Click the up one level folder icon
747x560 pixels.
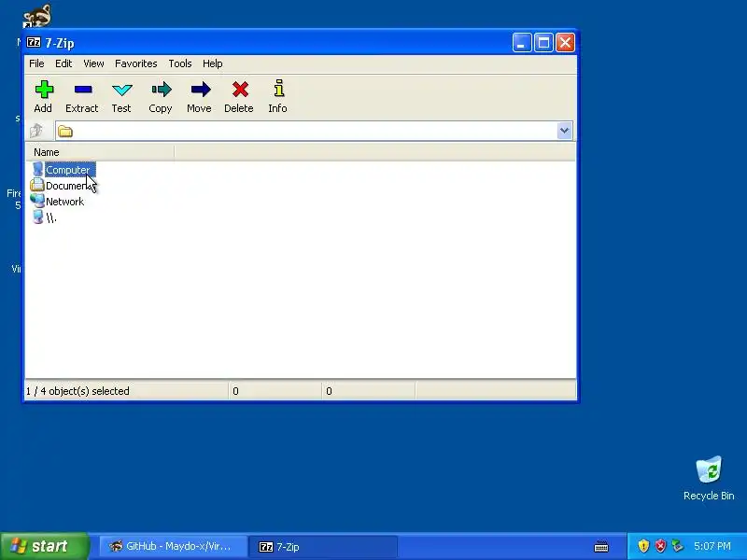point(36,131)
